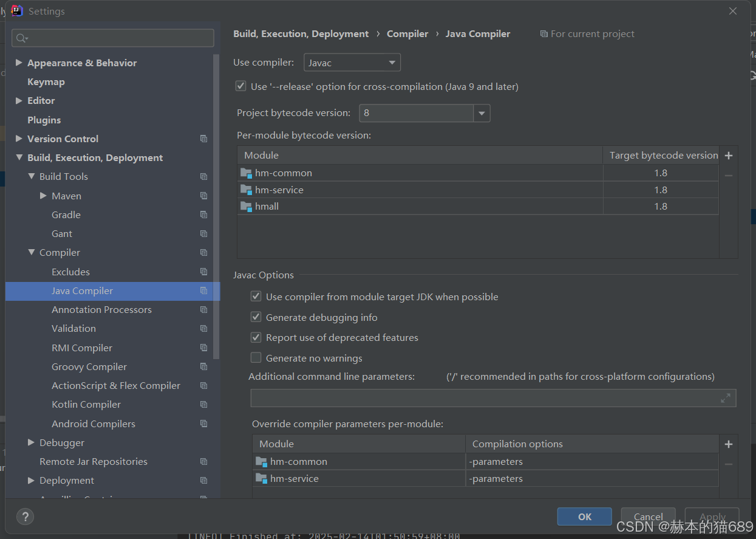Click the hm-common module folder icon in the bytecode table
Viewport: 756px width, 539px height.
tap(246, 173)
